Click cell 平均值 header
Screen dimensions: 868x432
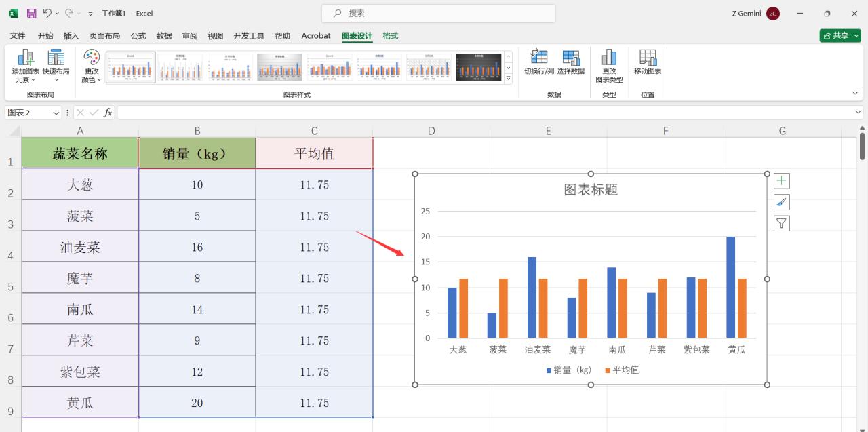coord(315,153)
